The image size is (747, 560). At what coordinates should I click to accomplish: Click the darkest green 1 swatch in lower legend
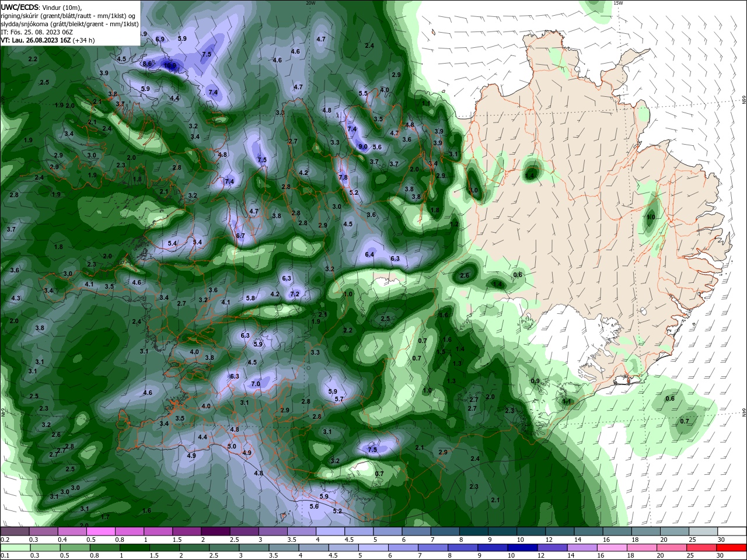pyautogui.click(x=135, y=548)
